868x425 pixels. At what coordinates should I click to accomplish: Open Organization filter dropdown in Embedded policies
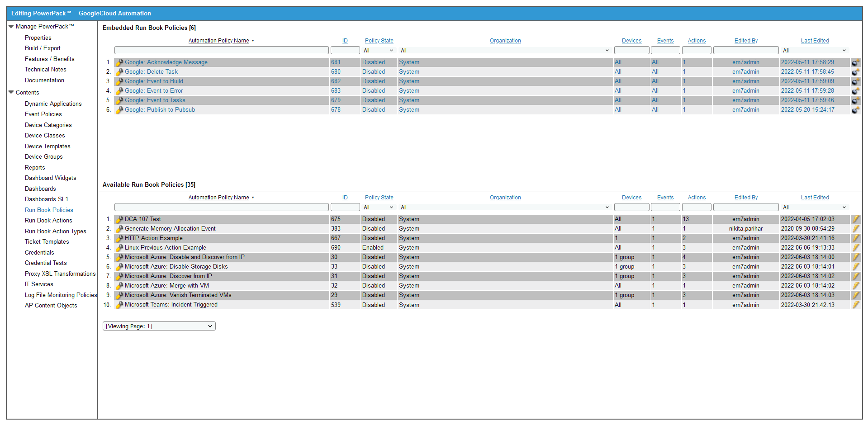[x=505, y=51]
